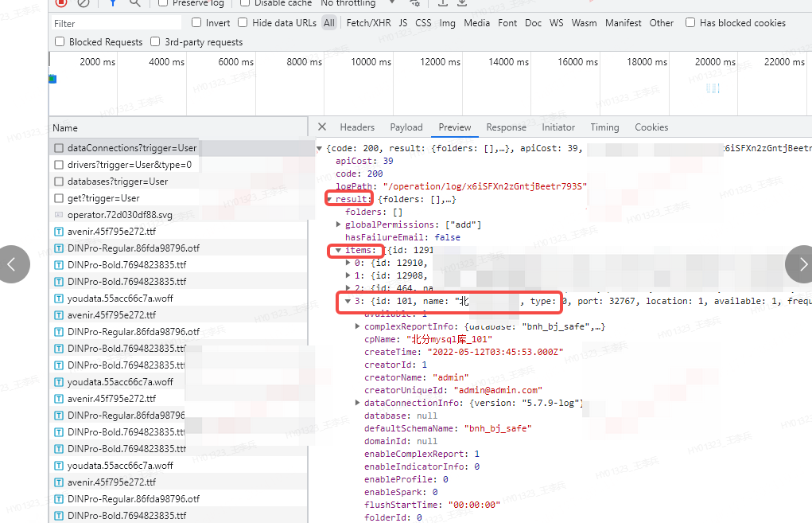Collapse the result node arrow
Image resolution: width=812 pixels, height=523 pixels.
(x=329, y=200)
